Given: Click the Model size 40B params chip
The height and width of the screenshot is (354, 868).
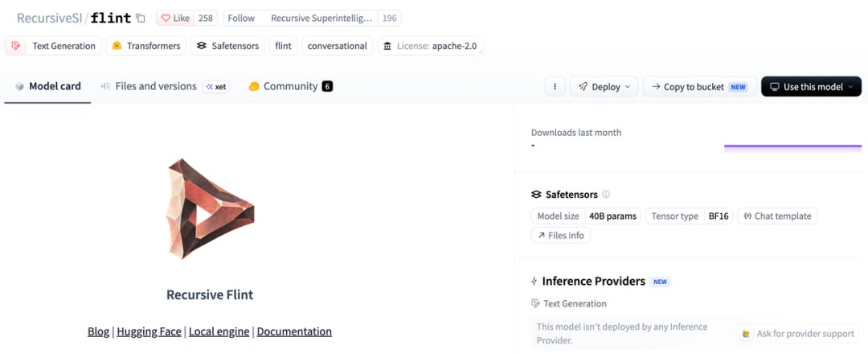Looking at the screenshot, I should (586, 216).
